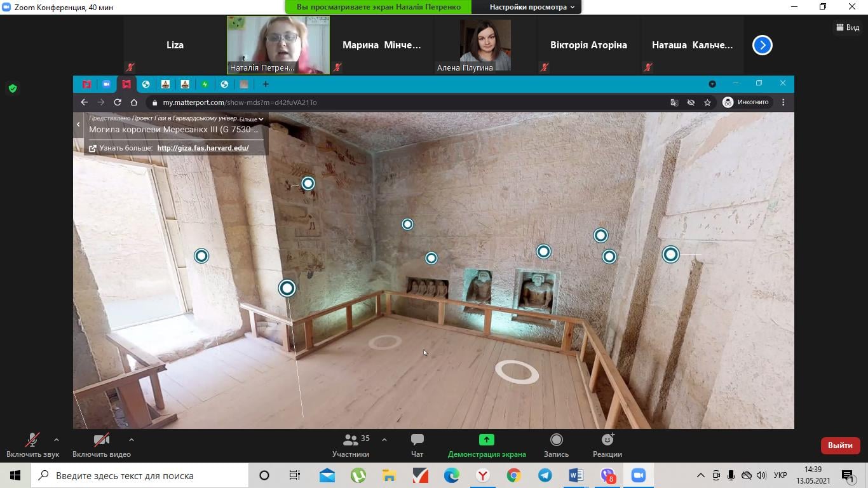This screenshot has height=488, width=868.
Task: Open a new browser tab
Action: 266,84
